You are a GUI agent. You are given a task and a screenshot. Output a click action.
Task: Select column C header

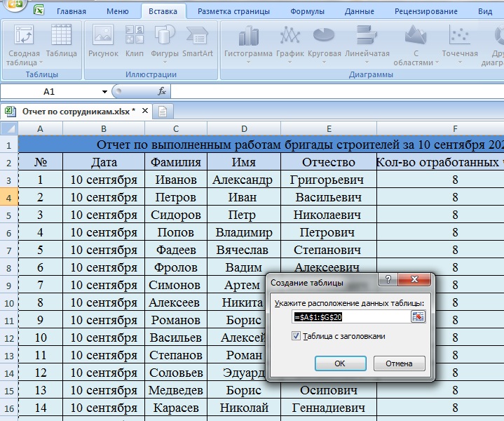click(175, 128)
